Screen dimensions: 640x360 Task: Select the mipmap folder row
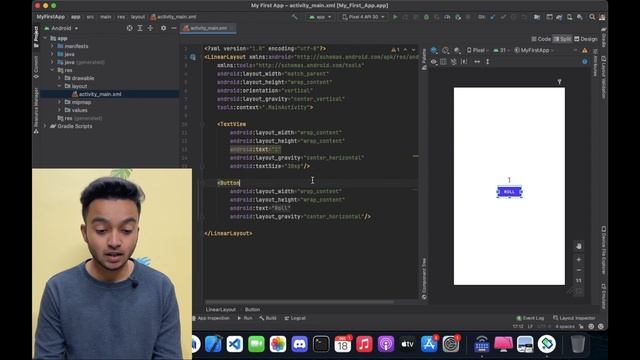click(x=82, y=102)
